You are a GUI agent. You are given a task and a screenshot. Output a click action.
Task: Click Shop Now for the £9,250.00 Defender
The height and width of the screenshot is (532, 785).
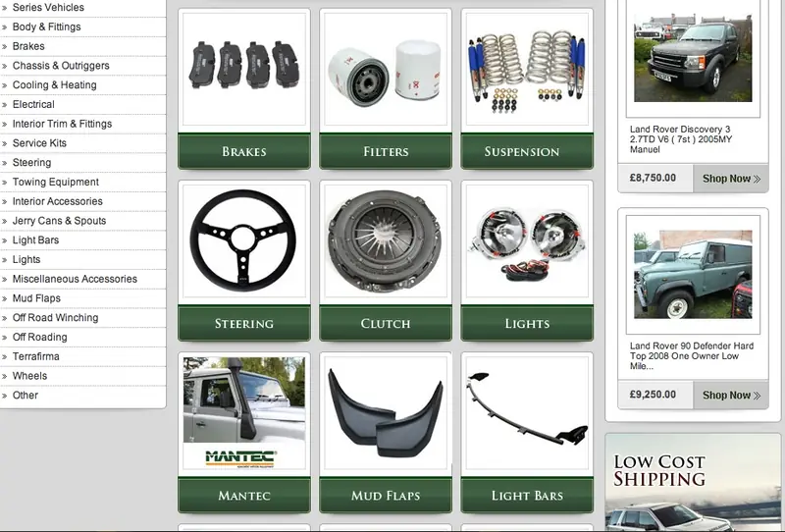coord(731,395)
